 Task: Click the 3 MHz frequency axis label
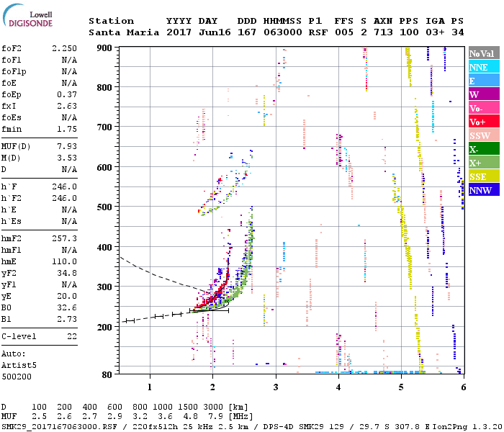click(276, 387)
